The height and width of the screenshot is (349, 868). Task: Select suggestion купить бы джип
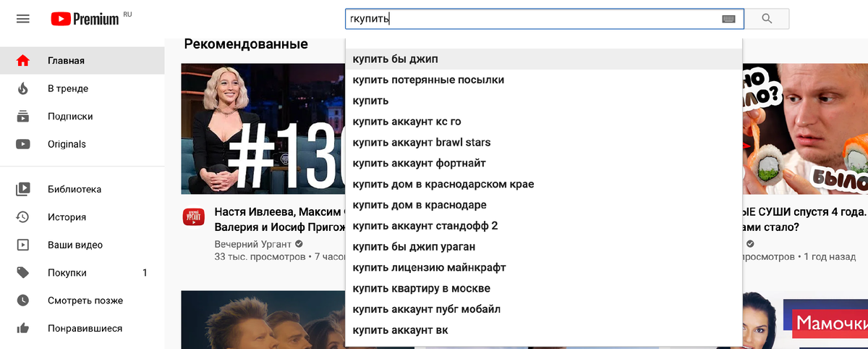[544, 59]
